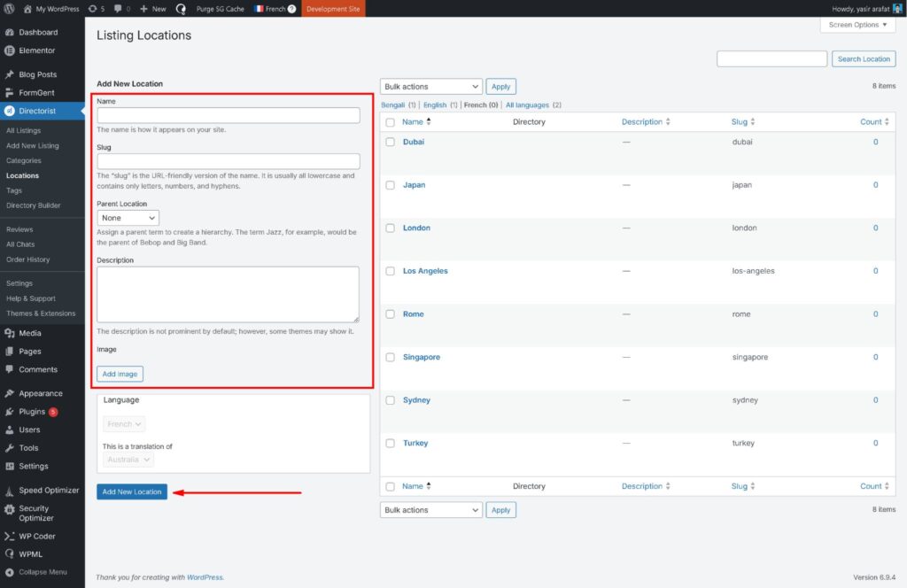Switch to the Bengali language filter
This screenshot has width=907, height=588.
tap(392, 104)
